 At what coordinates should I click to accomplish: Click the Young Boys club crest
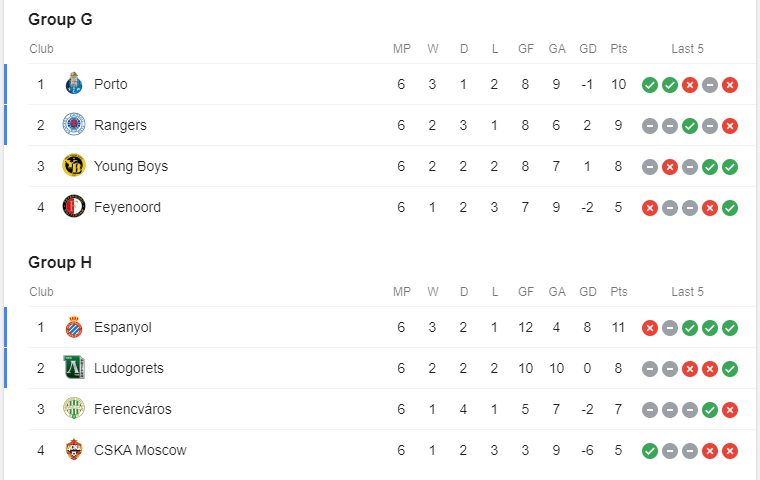(74, 166)
